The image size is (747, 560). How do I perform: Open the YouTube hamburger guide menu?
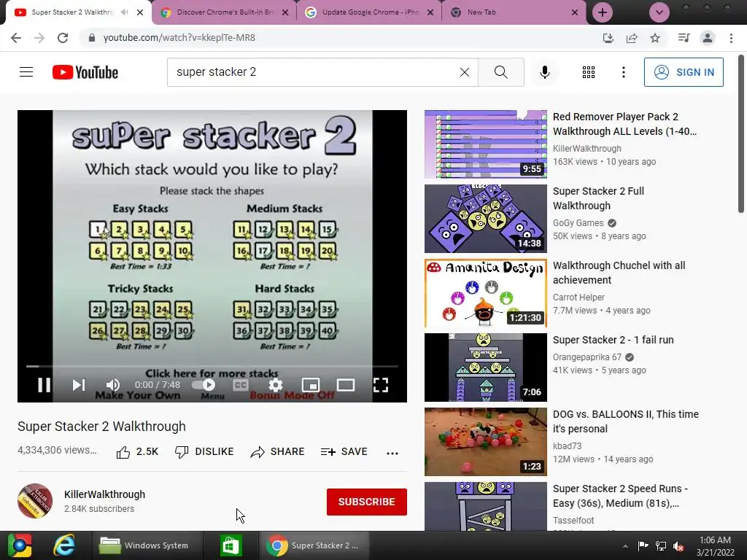tap(26, 72)
